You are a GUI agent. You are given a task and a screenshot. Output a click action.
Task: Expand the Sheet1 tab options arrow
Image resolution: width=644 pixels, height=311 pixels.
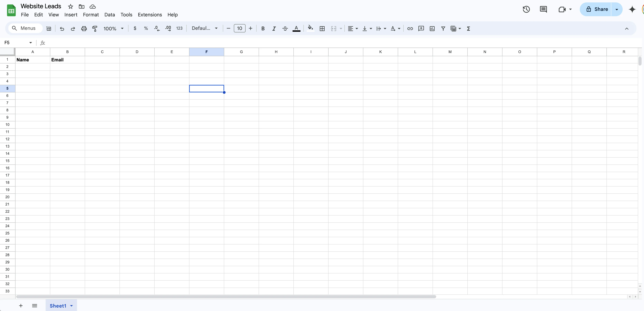(x=71, y=305)
